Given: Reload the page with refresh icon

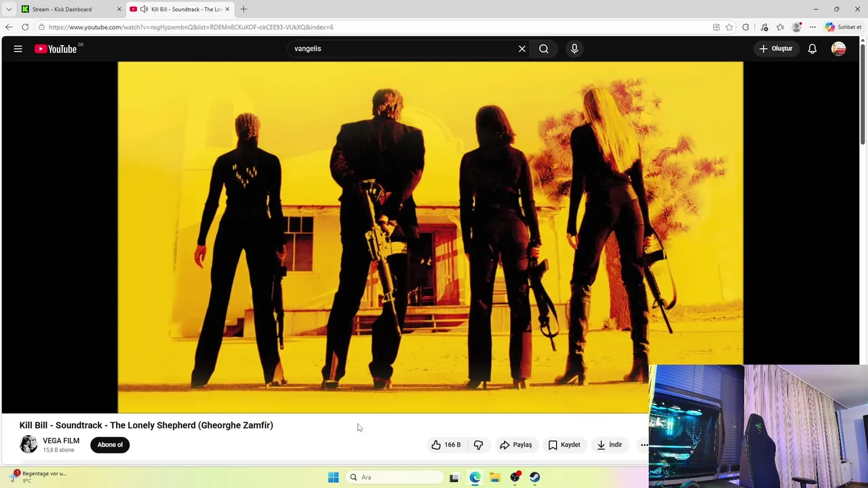Looking at the screenshot, I should click(x=25, y=27).
